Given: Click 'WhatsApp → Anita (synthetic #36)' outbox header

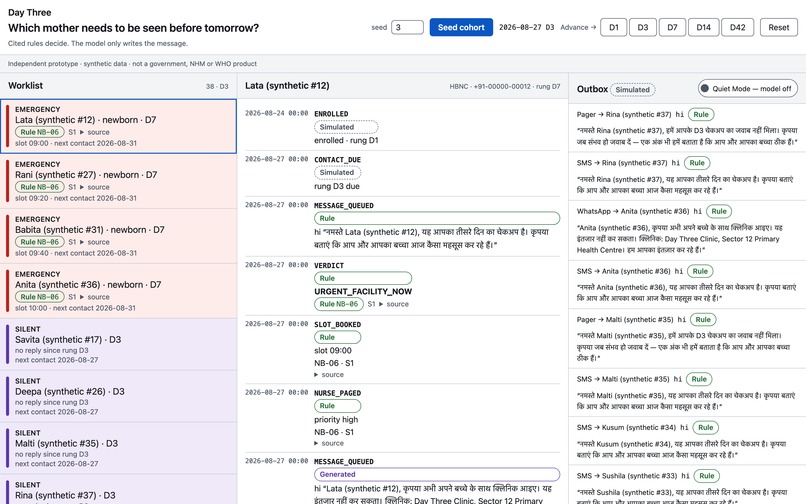Looking at the screenshot, I should [633, 211].
